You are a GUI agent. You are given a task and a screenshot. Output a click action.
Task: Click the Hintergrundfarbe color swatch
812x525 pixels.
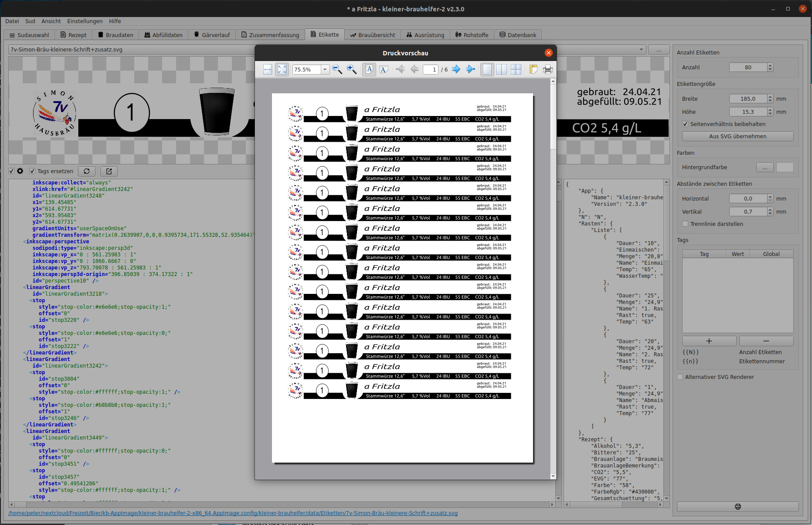coord(785,167)
